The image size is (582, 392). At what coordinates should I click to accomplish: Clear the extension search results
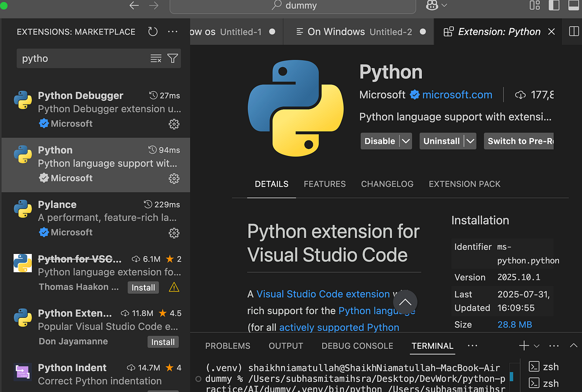pyautogui.click(x=156, y=58)
